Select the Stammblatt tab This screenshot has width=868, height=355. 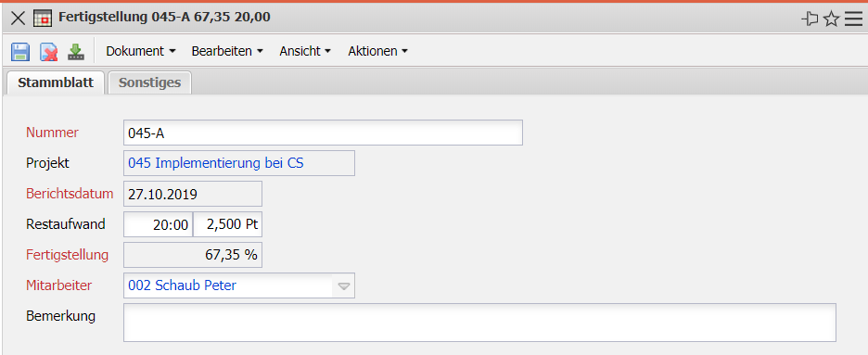pos(56,82)
